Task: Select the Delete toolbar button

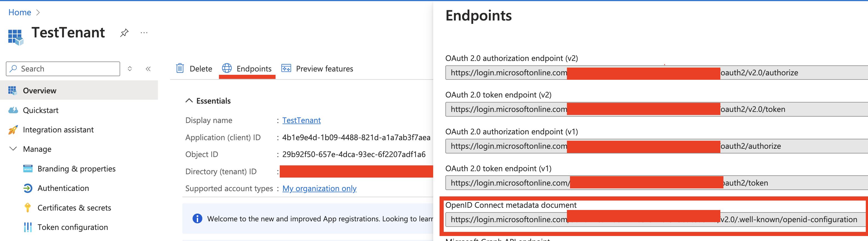Action: click(194, 69)
